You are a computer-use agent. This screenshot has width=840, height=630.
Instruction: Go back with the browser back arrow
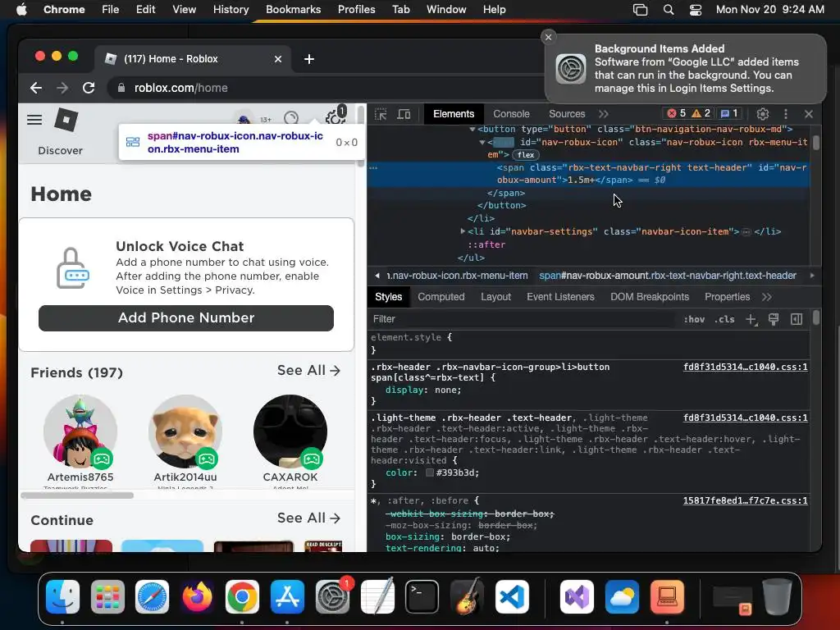tap(36, 88)
